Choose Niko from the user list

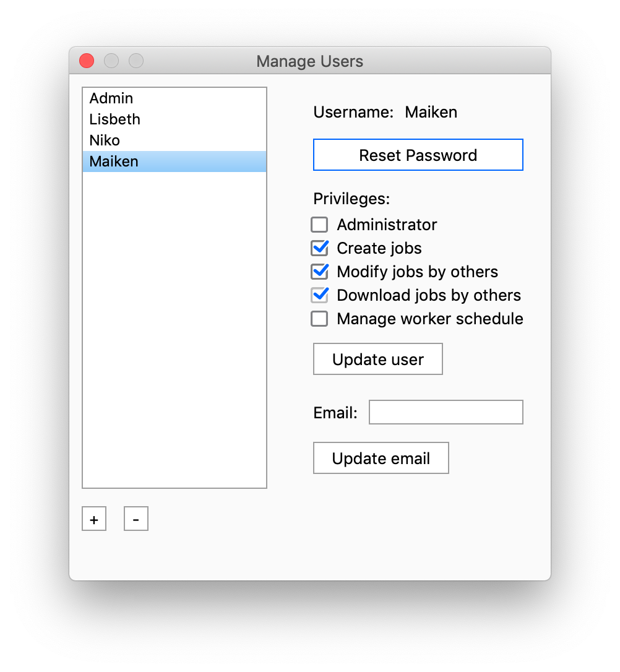(105, 140)
